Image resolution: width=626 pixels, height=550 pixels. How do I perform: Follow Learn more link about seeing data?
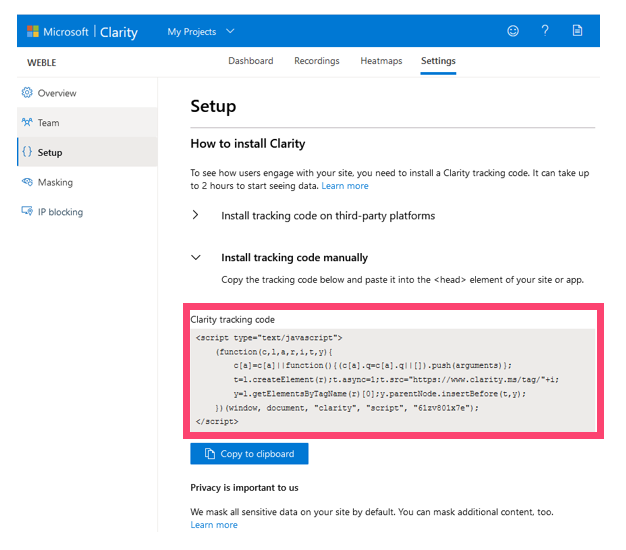point(345,186)
